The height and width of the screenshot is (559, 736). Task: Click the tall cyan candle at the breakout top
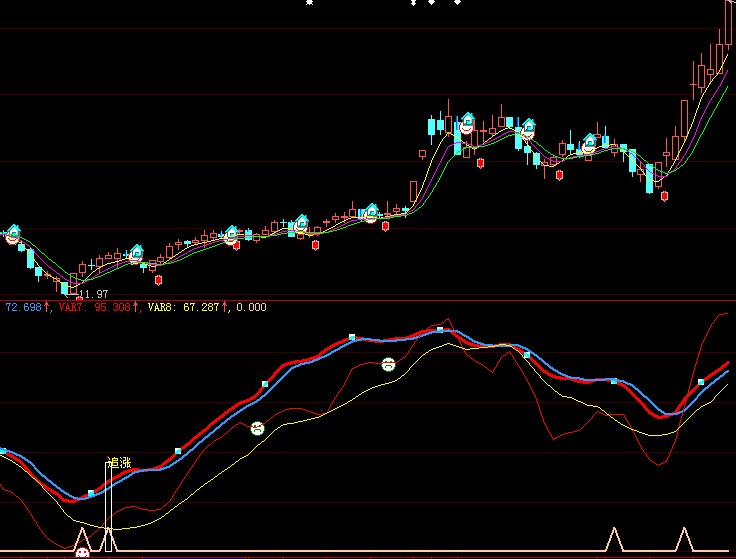[x=431, y=128]
